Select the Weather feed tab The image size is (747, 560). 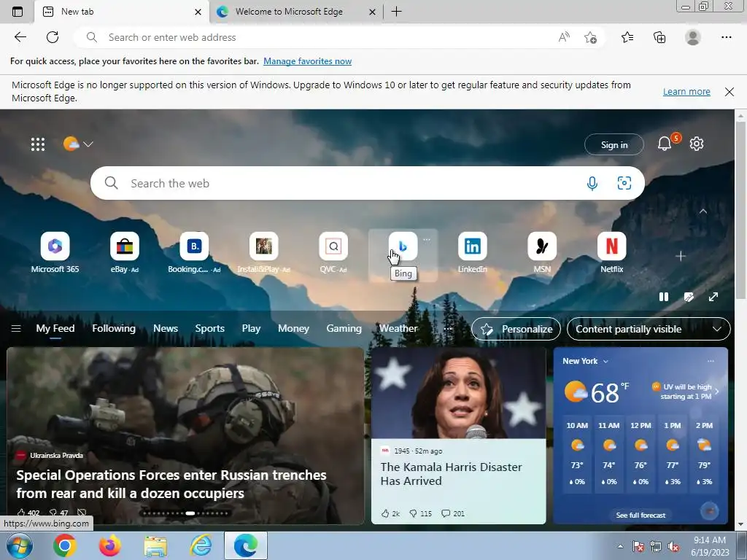398,329
